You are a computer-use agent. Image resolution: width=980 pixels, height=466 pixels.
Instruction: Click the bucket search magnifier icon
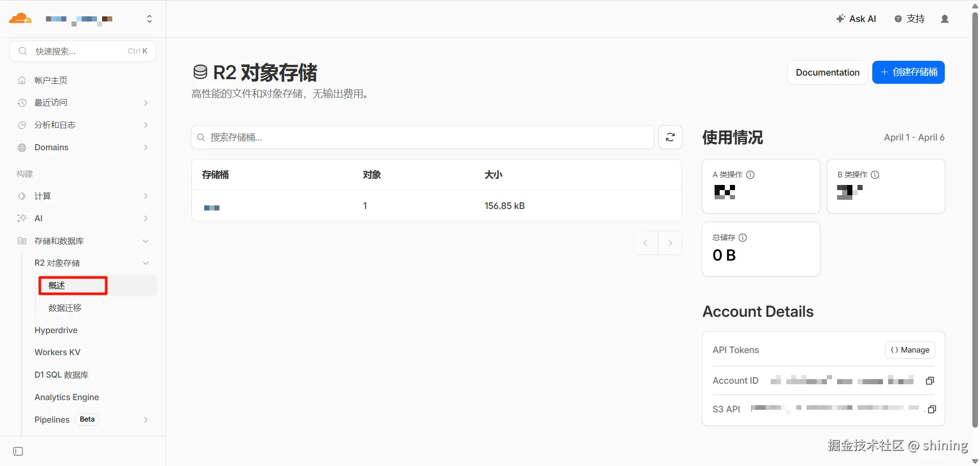pos(201,137)
